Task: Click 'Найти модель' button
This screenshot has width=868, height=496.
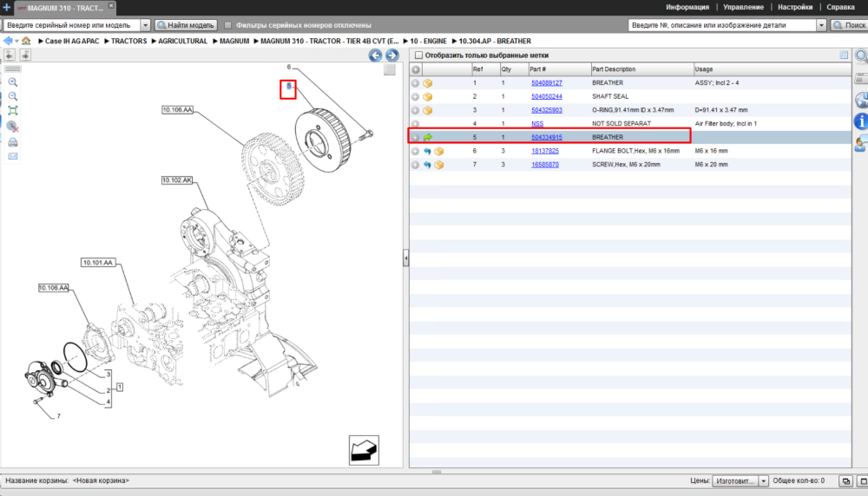Action: coord(186,25)
